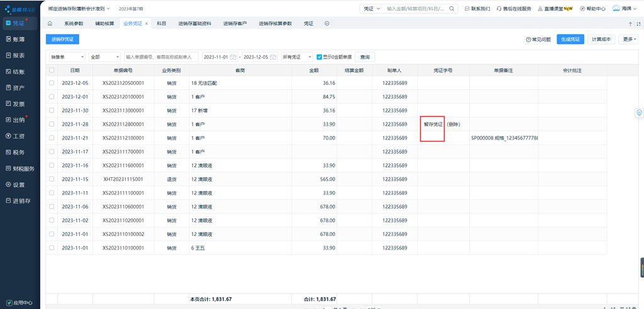Switch to 进销存核算参数 tab

point(275,24)
